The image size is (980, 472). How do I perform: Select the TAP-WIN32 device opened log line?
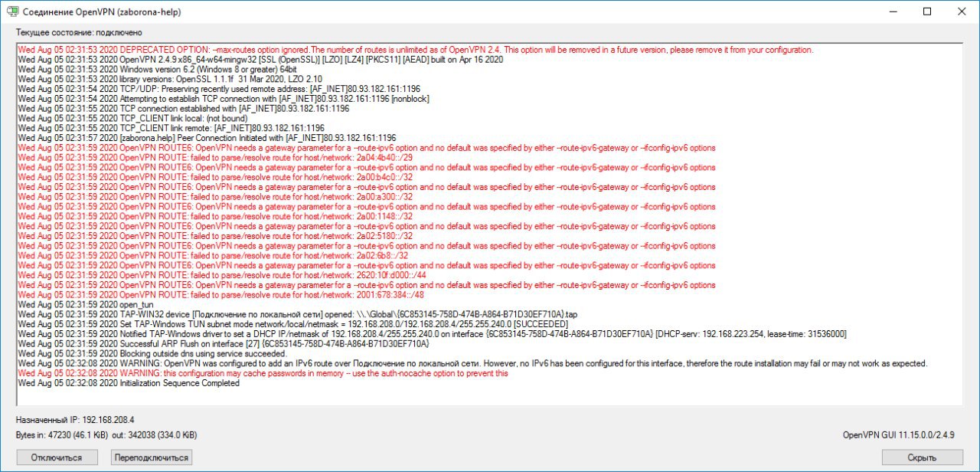point(297,315)
